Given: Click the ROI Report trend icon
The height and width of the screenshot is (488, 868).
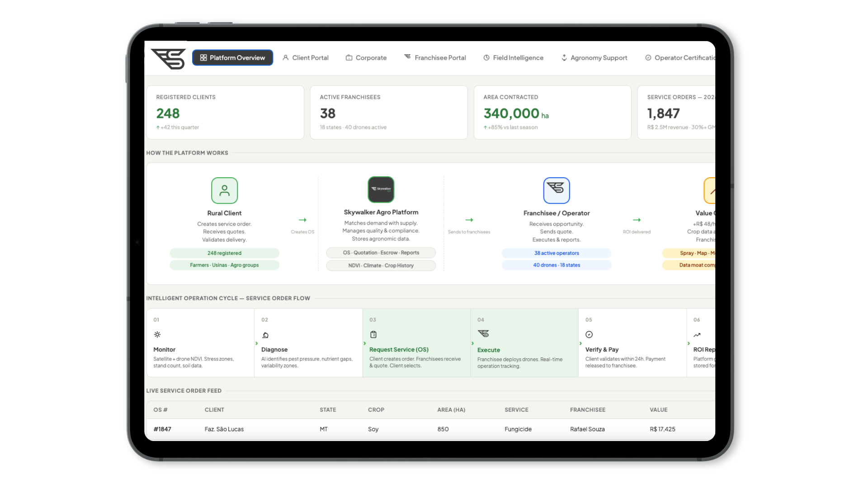Looking at the screenshot, I should (x=697, y=335).
